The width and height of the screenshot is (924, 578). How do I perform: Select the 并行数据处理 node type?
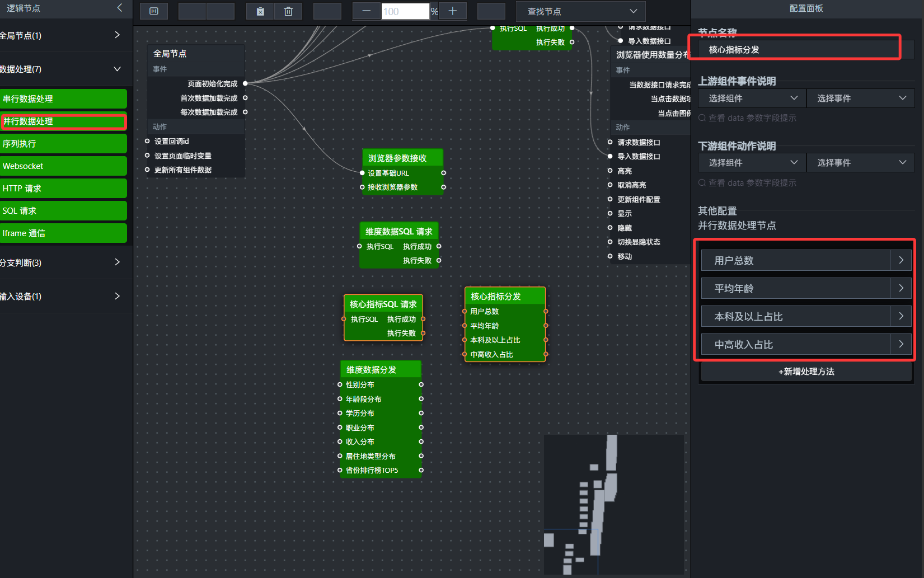click(x=63, y=121)
